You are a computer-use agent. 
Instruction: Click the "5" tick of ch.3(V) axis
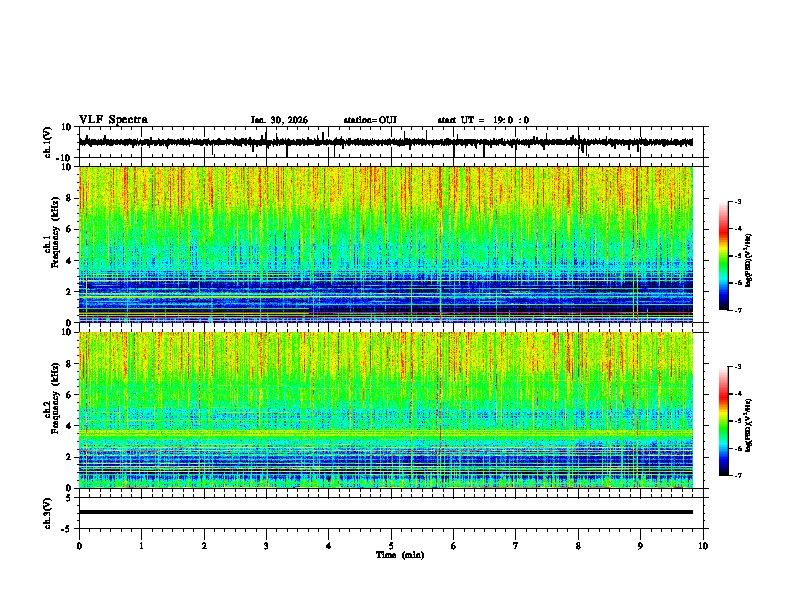coord(69,498)
